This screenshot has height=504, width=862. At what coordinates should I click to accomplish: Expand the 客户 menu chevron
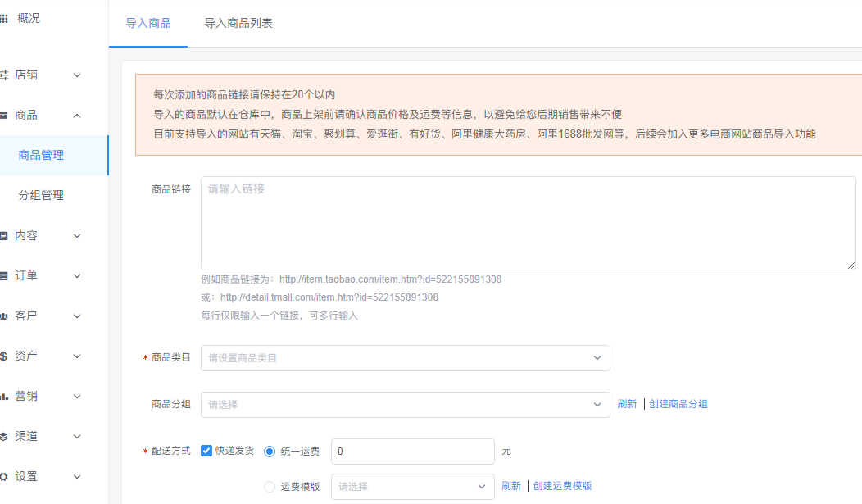77,316
